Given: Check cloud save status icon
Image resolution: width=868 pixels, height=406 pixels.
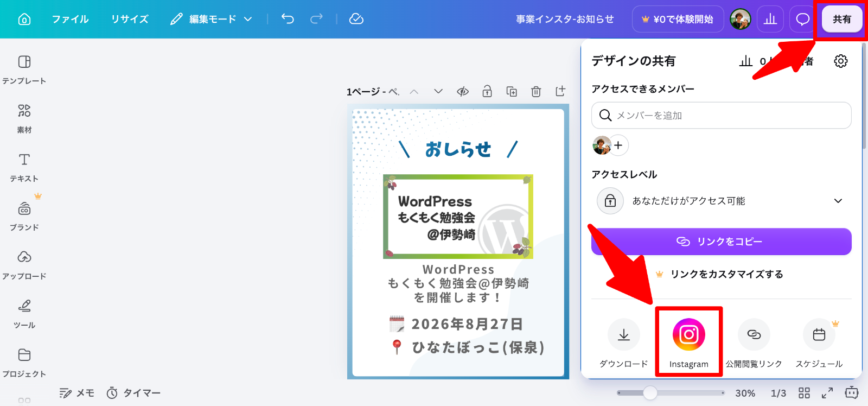Looking at the screenshot, I should [356, 19].
